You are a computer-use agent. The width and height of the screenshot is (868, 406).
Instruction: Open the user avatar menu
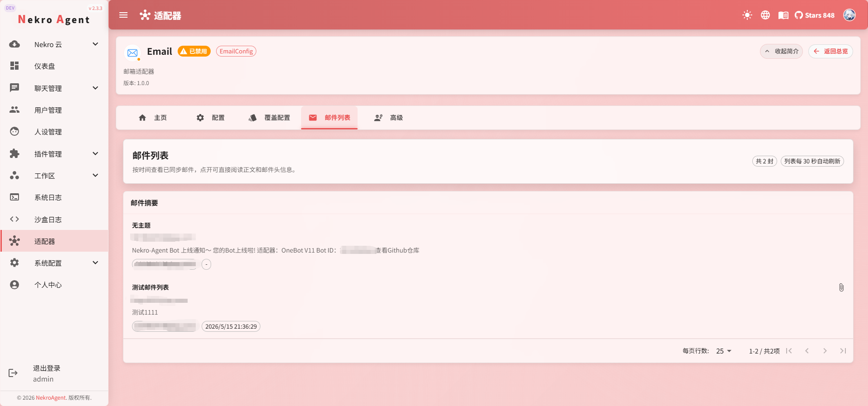coord(849,15)
